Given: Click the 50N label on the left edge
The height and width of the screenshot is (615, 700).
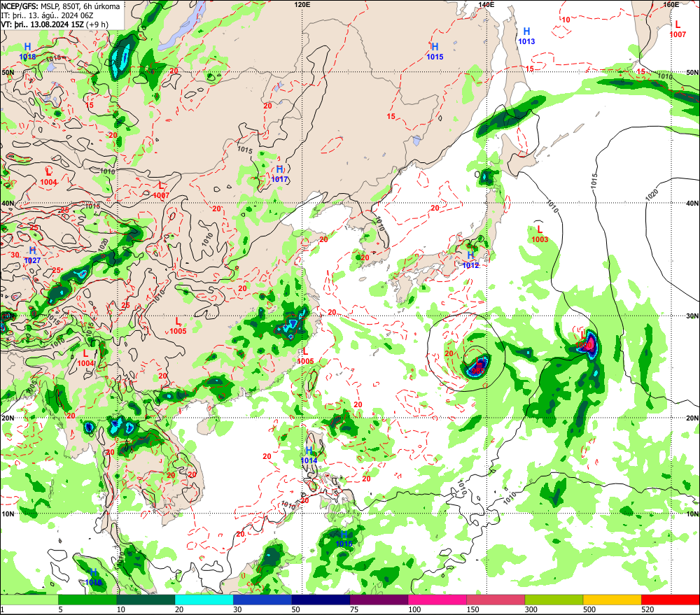Looking at the screenshot, I should pyautogui.click(x=8, y=72).
